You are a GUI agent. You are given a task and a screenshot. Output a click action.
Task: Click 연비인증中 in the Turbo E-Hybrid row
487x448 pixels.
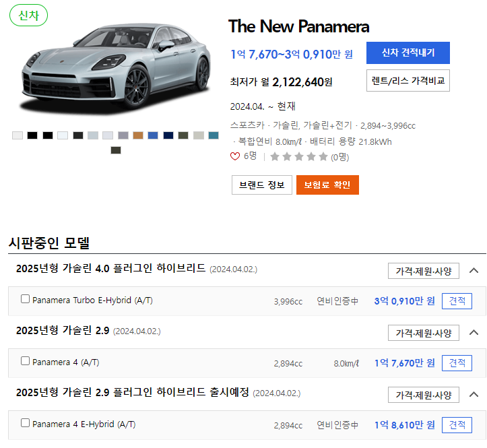(x=337, y=301)
